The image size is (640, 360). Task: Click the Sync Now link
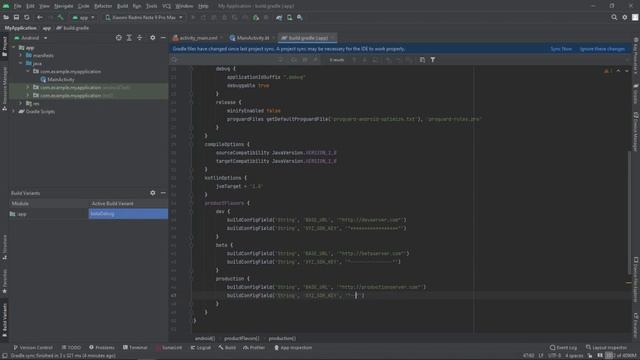click(561, 49)
